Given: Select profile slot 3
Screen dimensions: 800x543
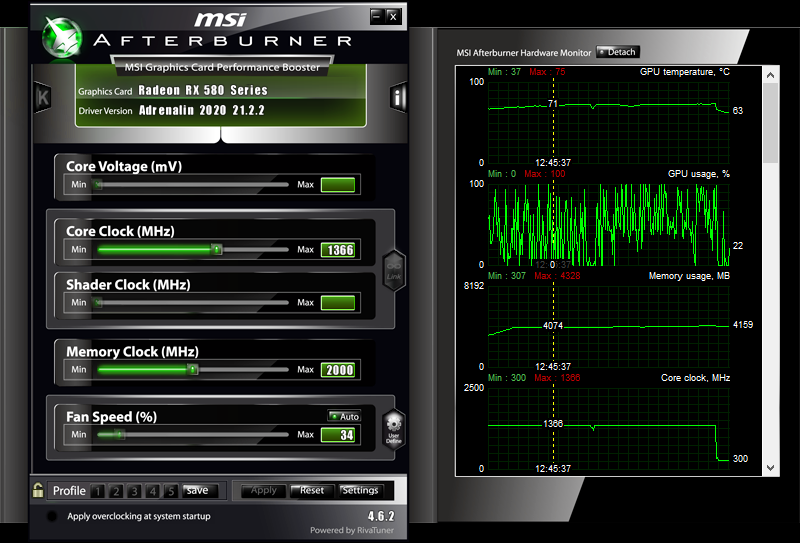Looking at the screenshot, I should (134, 491).
